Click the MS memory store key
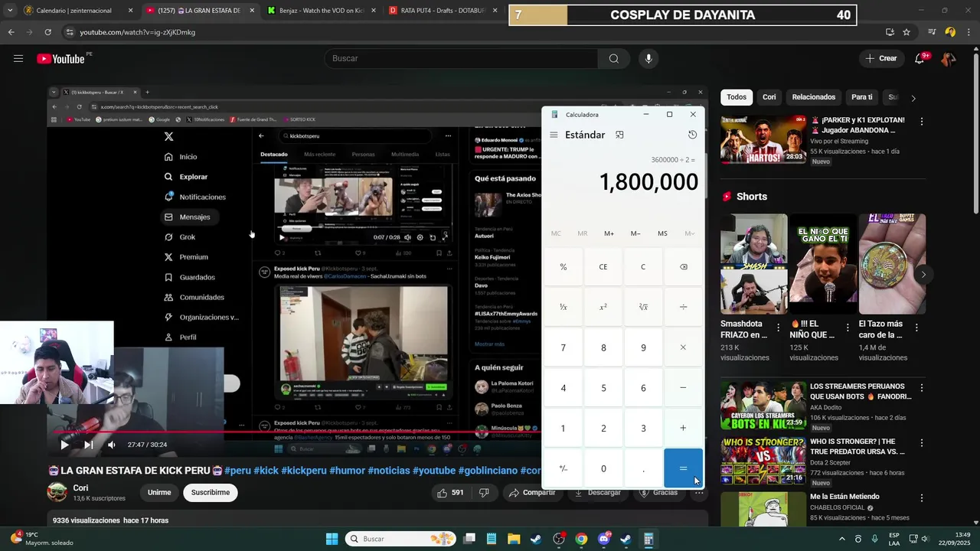 (x=662, y=233)
